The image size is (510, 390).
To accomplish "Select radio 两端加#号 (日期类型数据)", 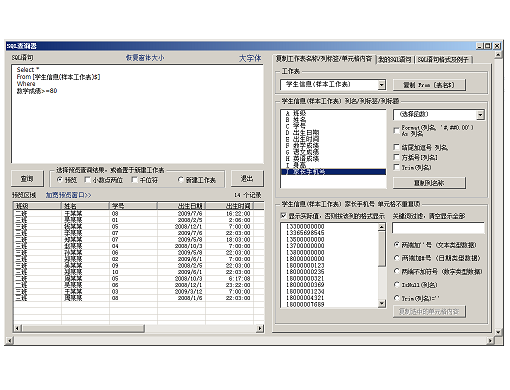I will (397, 258).
